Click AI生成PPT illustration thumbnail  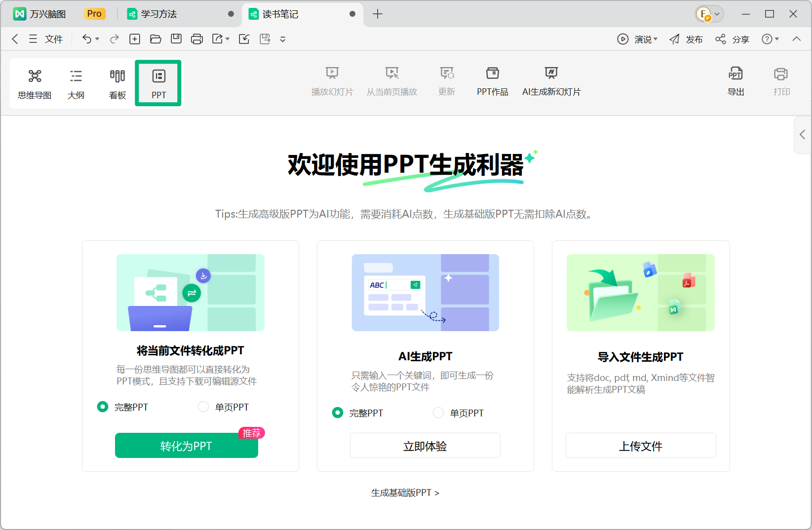[425, 293]
